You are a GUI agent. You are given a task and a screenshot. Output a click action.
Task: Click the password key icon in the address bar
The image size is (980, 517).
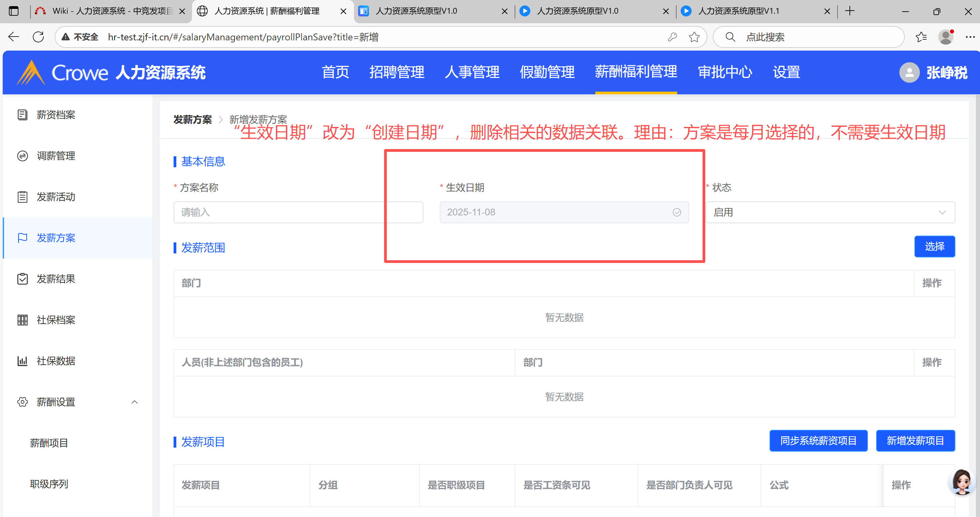pos(672,37)
